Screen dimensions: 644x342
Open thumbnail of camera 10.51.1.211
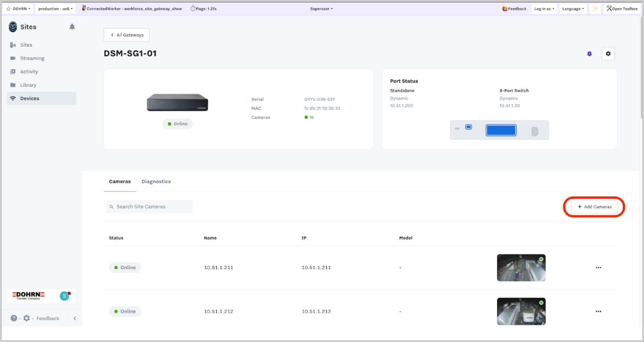[521, 268]
